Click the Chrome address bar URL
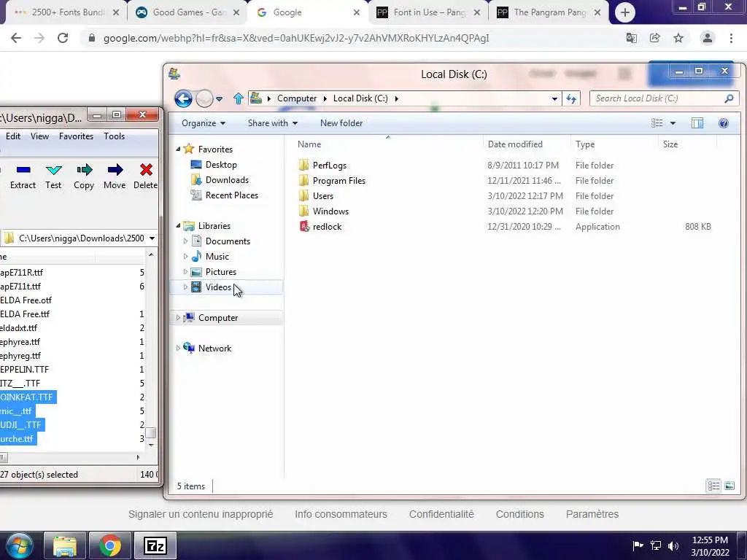Screen dimensions: 747x560 point(296,38)
